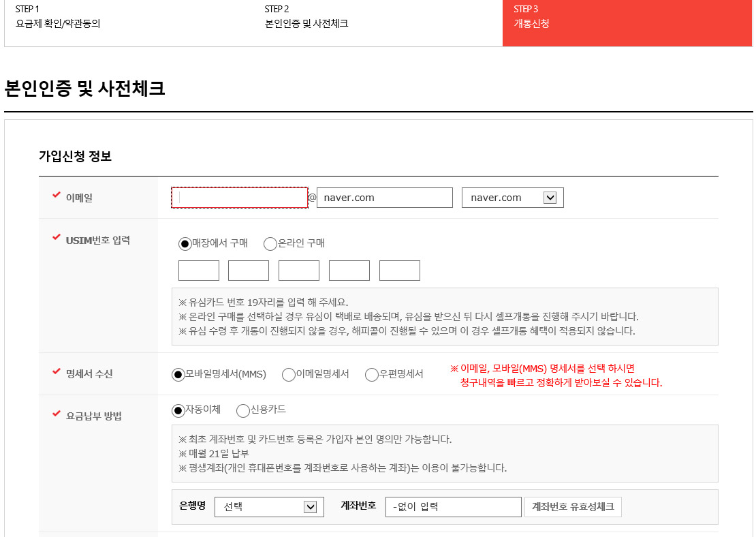The image size is (756, 537).
Task: Click the red checkmark beside 이메일
Action: point(57,195)
